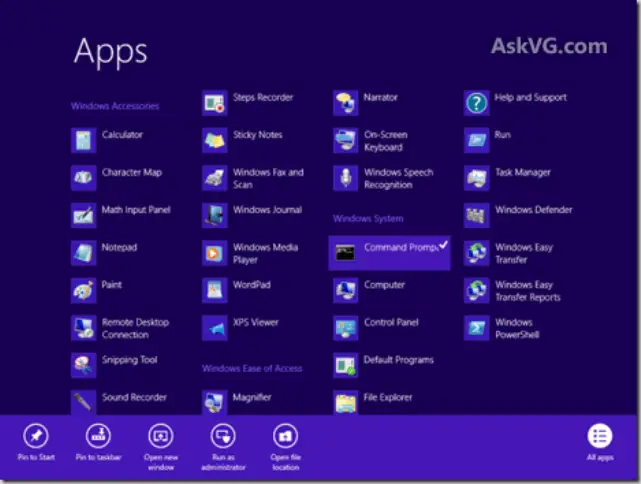Click the Default Programs label
This screenshot has width=641, height=484.
click(x=399, y=360)
